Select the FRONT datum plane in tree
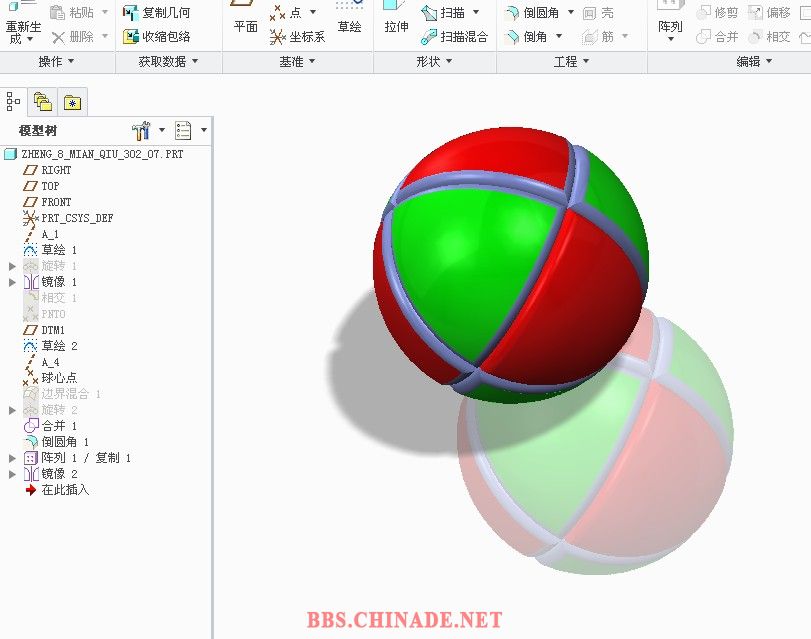The image size is (811, 639). tap(47, 202)
